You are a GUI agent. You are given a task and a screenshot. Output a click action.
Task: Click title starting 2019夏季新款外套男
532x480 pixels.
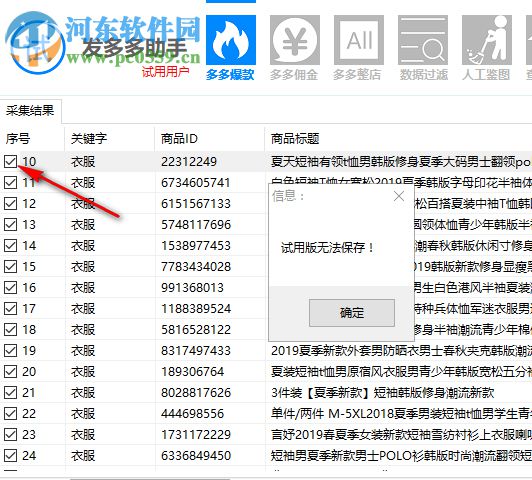pyautogui.click(x=401, y=351)
